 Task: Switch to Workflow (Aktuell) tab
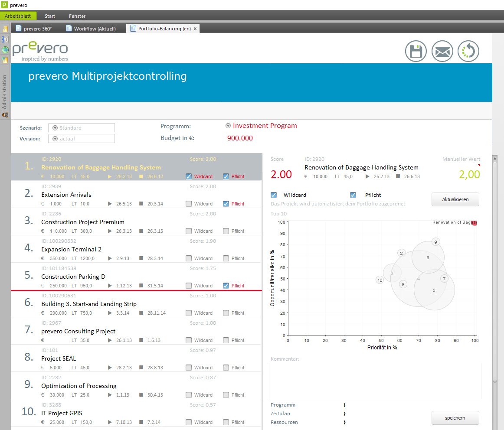click(x=91, y=29)
